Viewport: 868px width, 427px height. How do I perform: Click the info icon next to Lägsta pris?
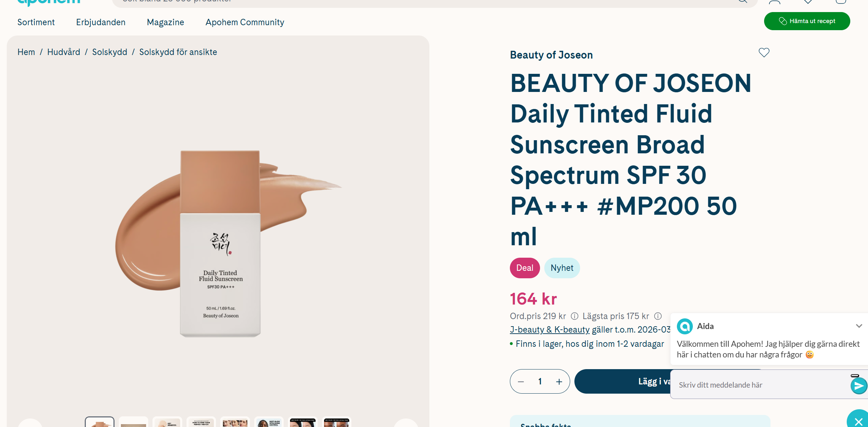(x=658, y=316)
